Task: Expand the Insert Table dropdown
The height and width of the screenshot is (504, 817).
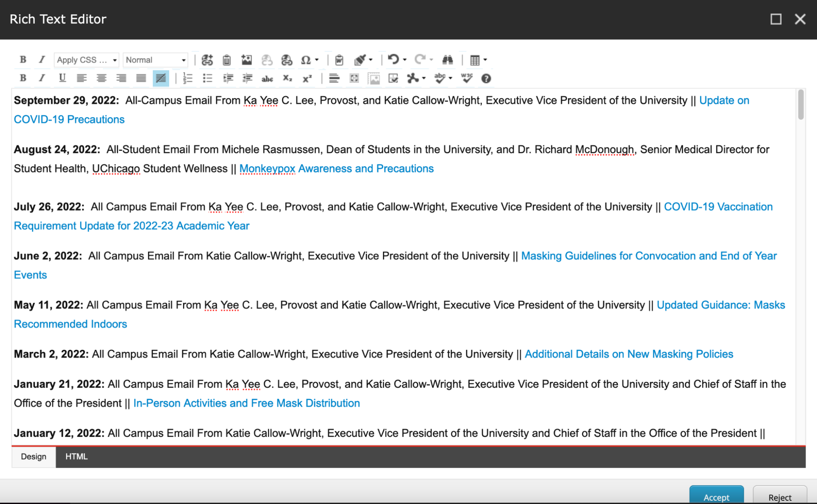Action: [485, 60]
